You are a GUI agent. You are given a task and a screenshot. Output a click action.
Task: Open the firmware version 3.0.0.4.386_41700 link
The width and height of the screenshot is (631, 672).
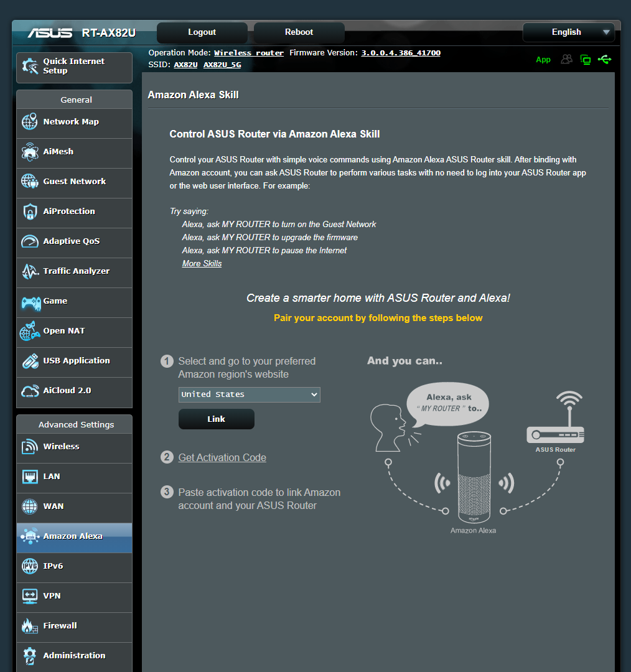tap(401, 53)
